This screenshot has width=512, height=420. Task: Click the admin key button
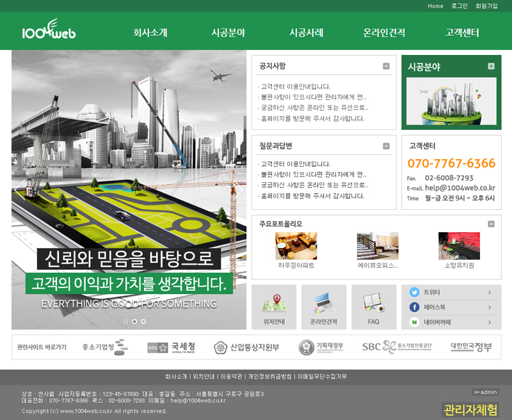[486, 392]
